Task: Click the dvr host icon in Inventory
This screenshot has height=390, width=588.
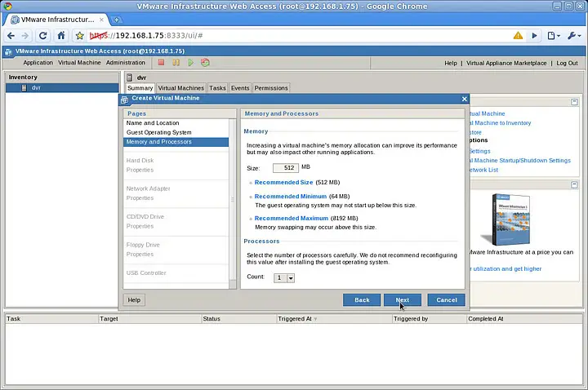Action: point(24,87)
